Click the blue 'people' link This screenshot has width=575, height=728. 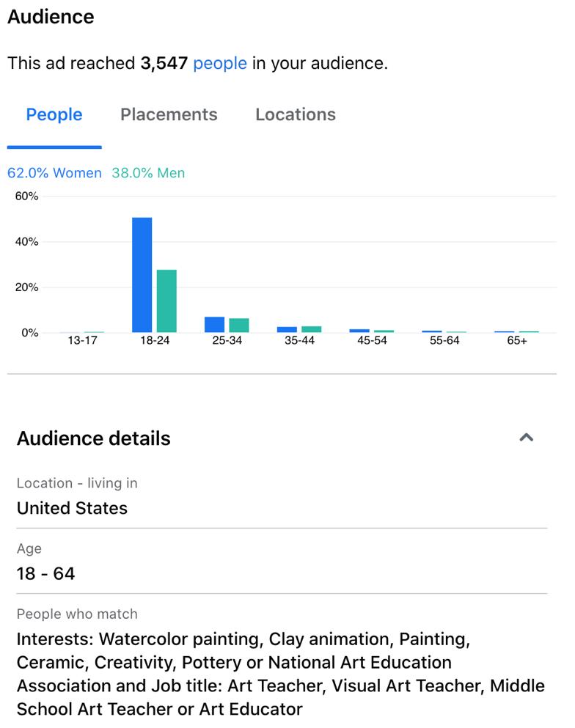tap(220, 63)
